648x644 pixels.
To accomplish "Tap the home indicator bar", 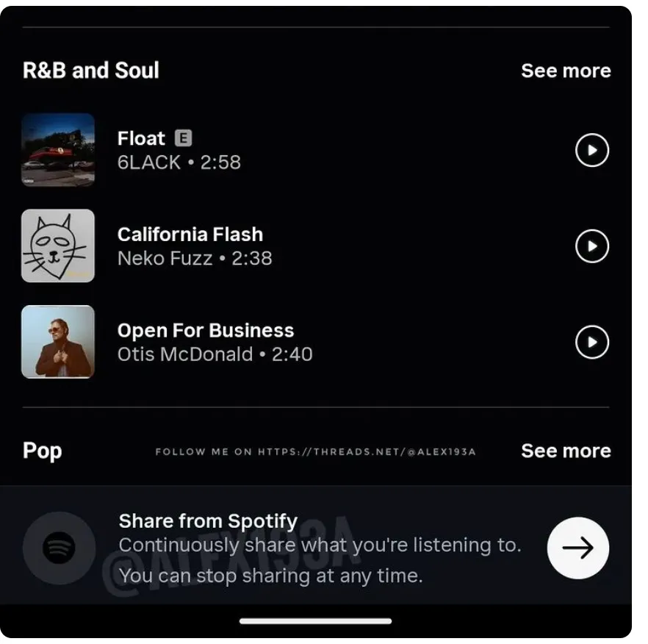I will click(x=315, y=621).
